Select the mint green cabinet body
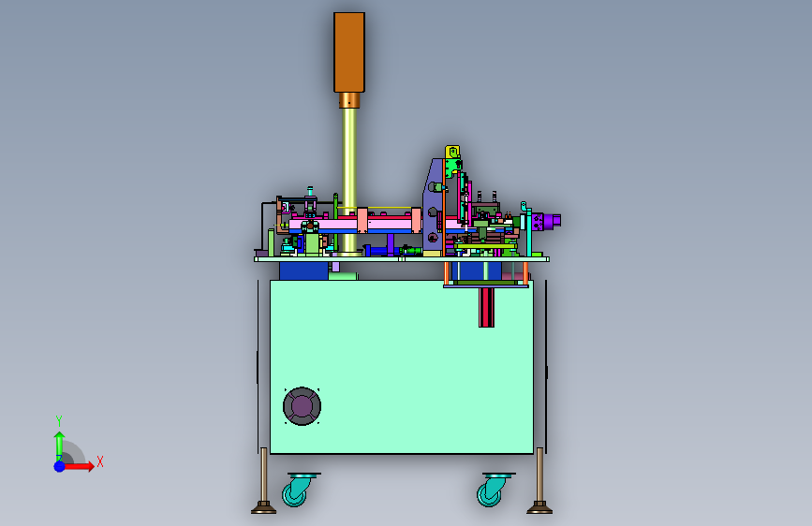The image size is (812, 526). (402, 367)
